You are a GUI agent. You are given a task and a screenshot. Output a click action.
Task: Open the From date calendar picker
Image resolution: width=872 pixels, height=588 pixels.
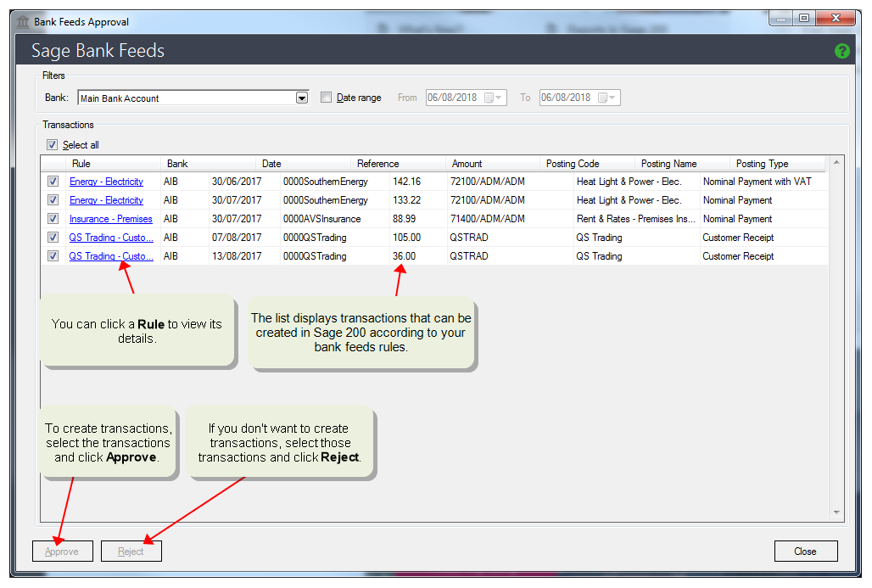tap(495, 97)
